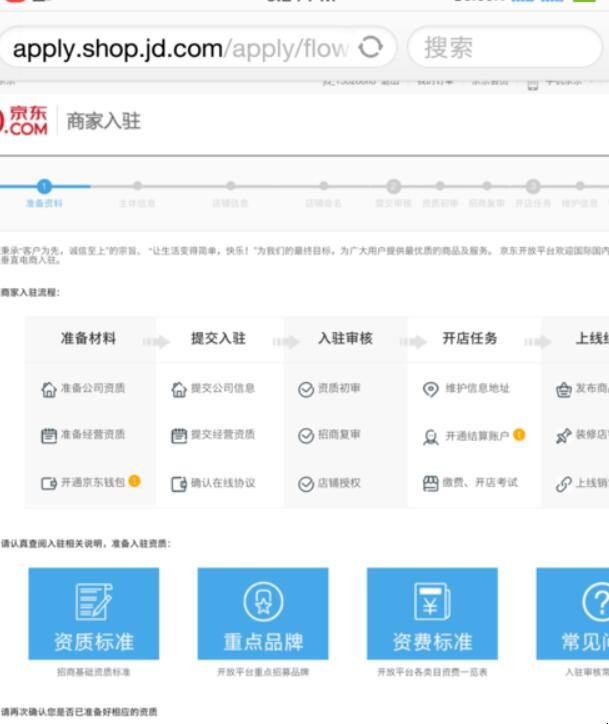Image resolution: width=609 pixels, height=724 pixels.
Task: Click the pin icon for 装修店铺
Action: 564,435
